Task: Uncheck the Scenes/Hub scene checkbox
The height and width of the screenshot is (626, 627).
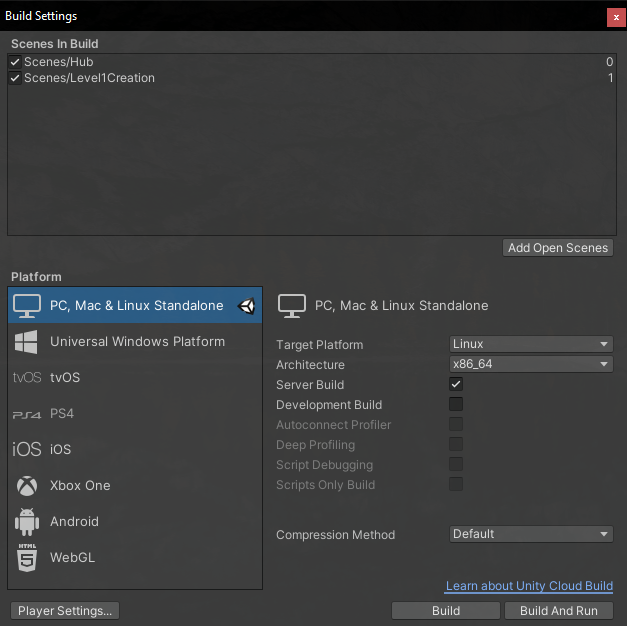Action: coord(15,62)
